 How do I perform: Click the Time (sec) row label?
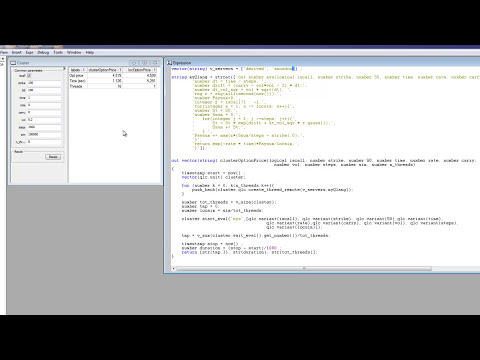click(x=78, y=81)
